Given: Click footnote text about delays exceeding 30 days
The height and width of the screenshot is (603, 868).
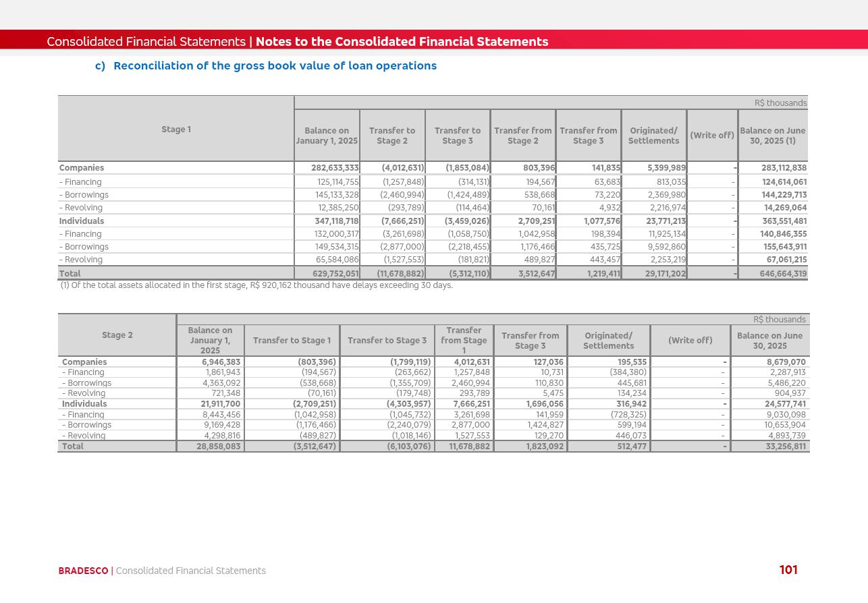Looking at the screenshot, I should 256,285.
